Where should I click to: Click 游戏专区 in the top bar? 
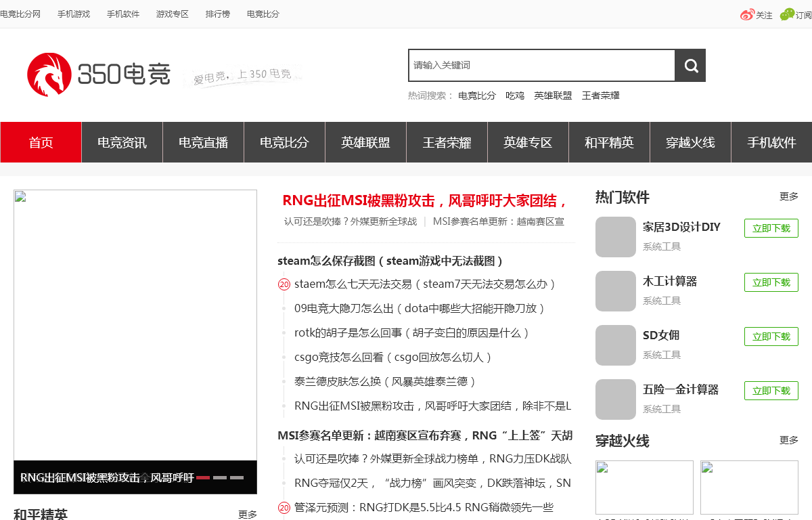(173, 14)
